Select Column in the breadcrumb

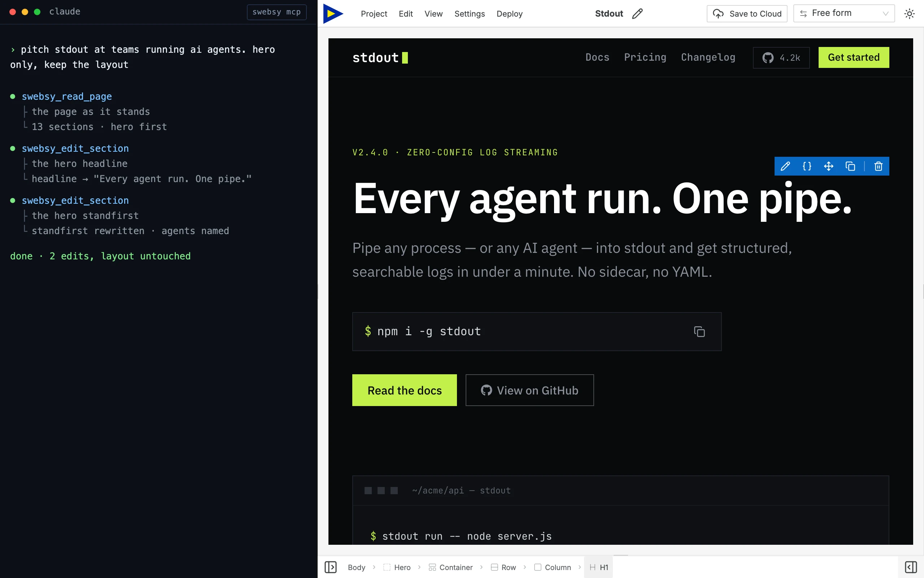[x=553, y=567]
